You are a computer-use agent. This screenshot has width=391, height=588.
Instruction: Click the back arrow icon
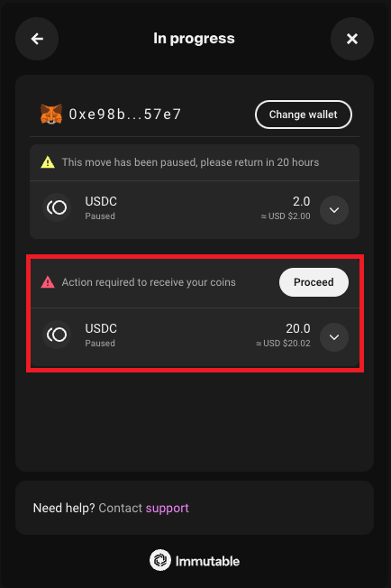coord(37,39)
